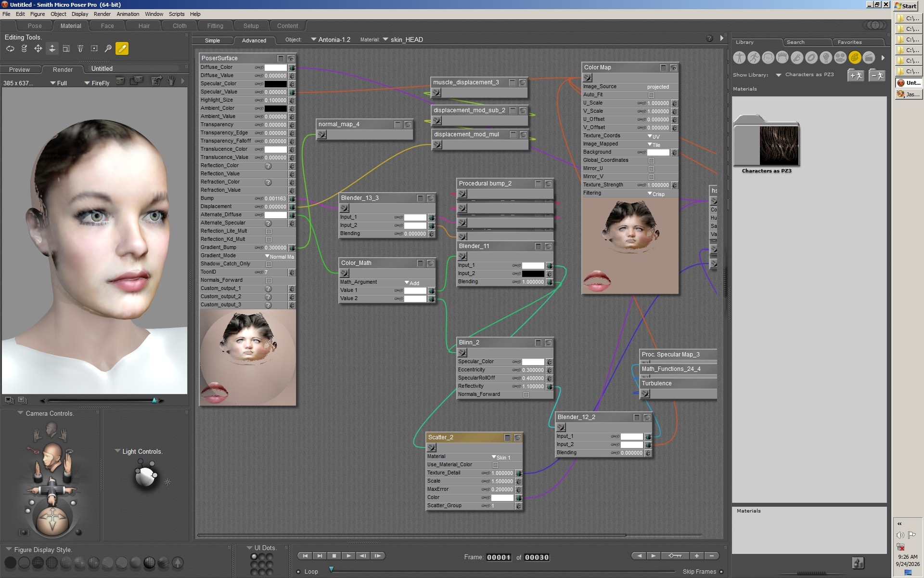Screen dimensions: 924x578
Task: Select the magnifier zoom tool
Action: point(108,49)
